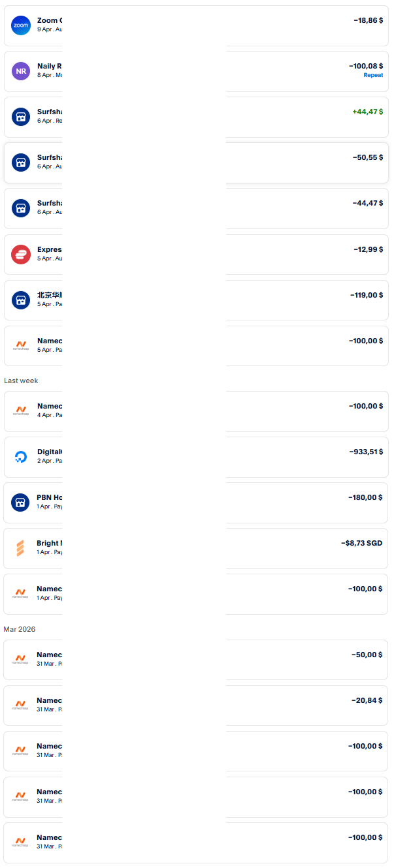Click the Repeat link under −100,08 $

click(373, 76)
